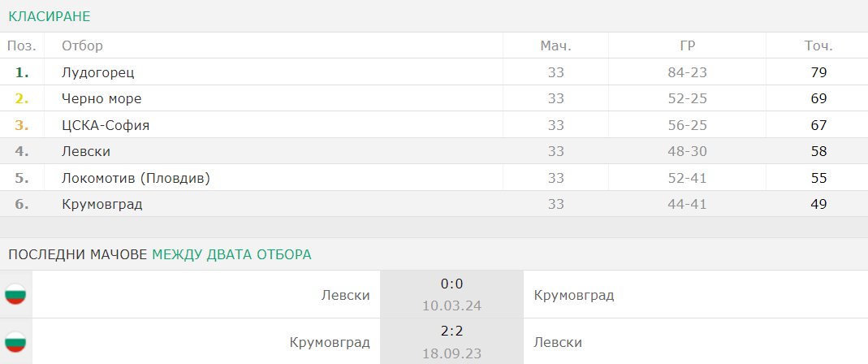Sort by the Точ. column header
Viewport: 868px width, 364px height.
click(818, 45)
